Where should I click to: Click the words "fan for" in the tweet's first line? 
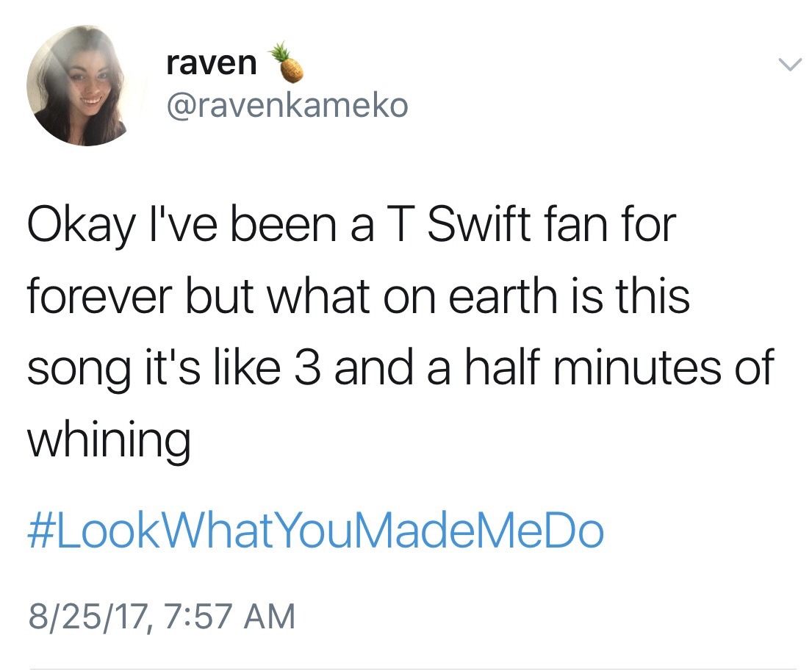point(600,223)
